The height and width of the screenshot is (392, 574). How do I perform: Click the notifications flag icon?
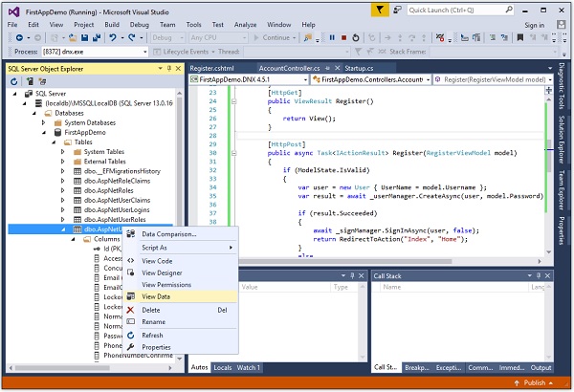381,10
